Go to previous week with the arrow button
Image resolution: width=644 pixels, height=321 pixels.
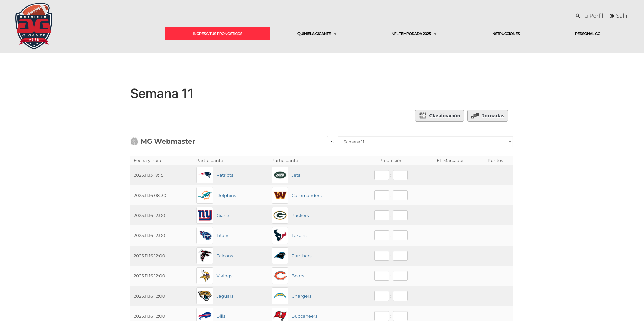[x=332, y=142]
